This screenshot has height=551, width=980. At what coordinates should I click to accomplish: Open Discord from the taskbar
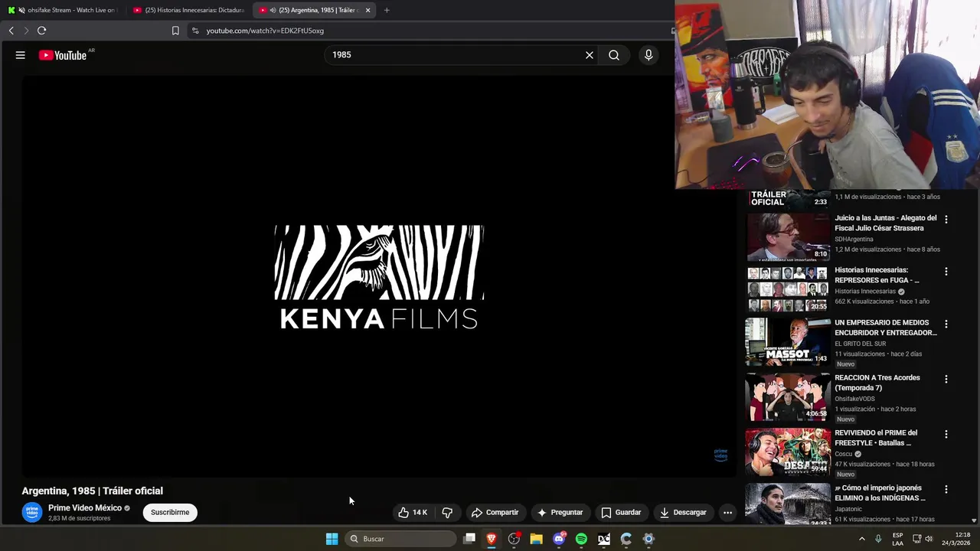point(560,539)
